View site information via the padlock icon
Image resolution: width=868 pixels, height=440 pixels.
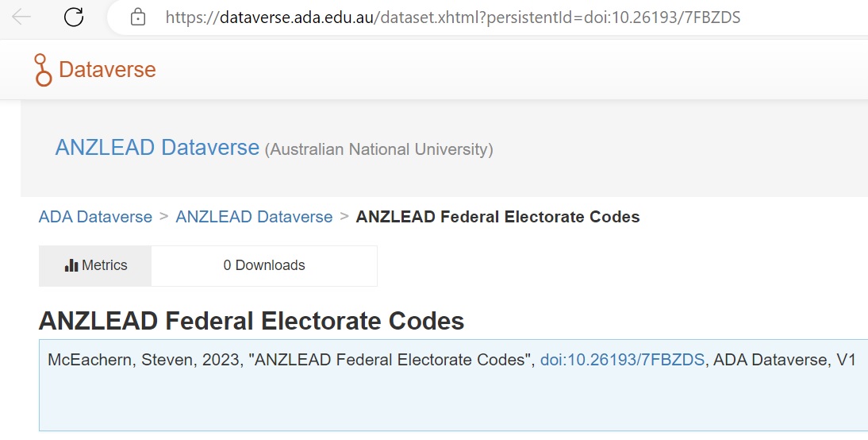[x=138, y=17]
